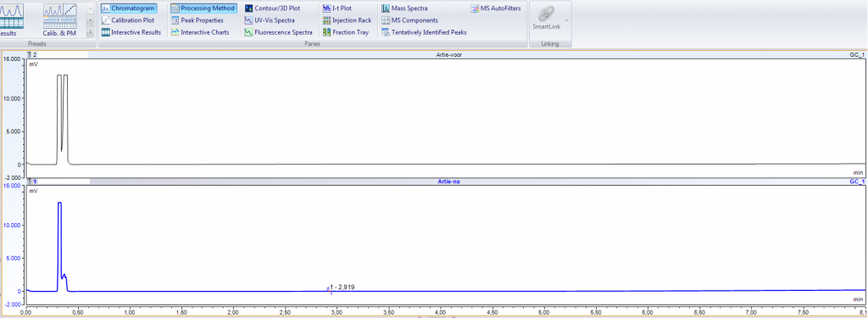The width and height of the screenshot is (868, 318).
Task: Click the GC_1 label in Artie-na header
Action: tap(857, 181)
